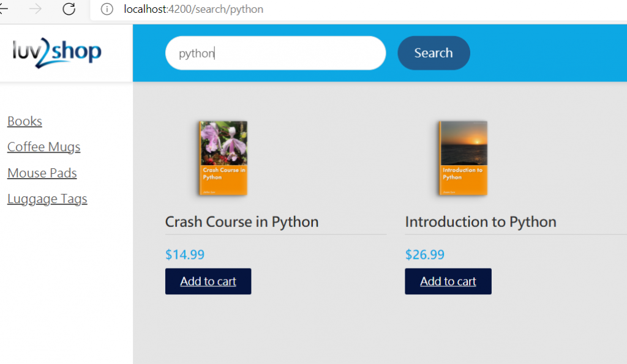The image size is (627, 364).
Task: Open Introduction to Python title
Action: tap(481, 221)
